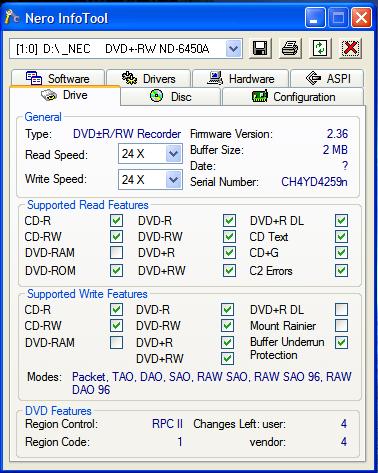Open the Configuration tab
The image size is (378, 473).
point(293,97)
